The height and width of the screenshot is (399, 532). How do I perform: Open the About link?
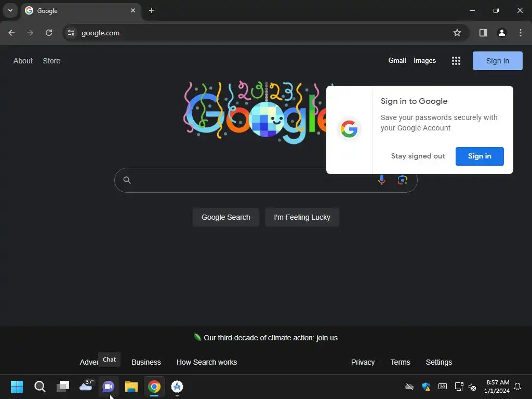[23, 61]
